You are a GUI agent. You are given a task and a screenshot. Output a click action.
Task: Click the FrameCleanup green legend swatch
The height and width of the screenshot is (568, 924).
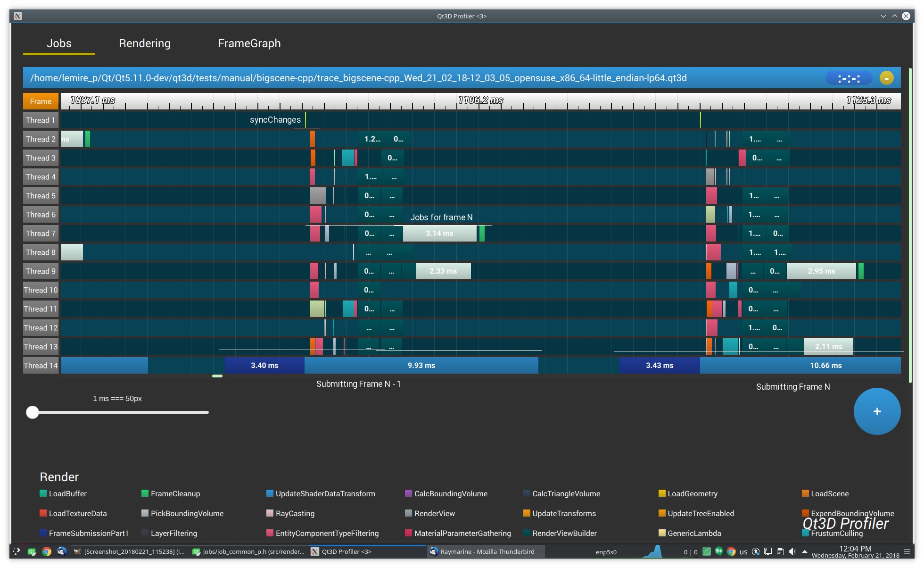(x=145, y=493)
